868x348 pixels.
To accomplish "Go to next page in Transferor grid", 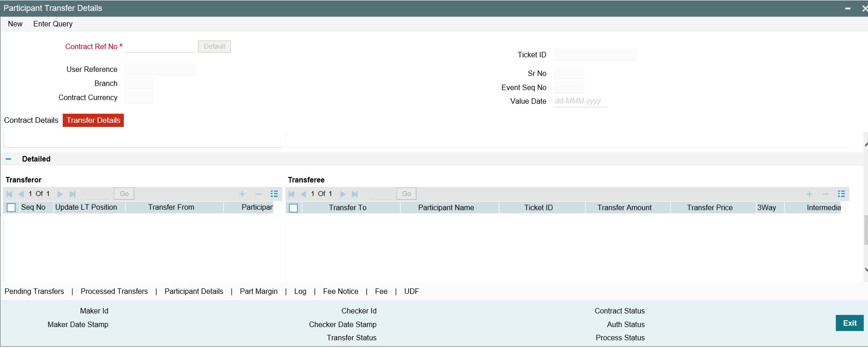I will click(x=60, y=194).
